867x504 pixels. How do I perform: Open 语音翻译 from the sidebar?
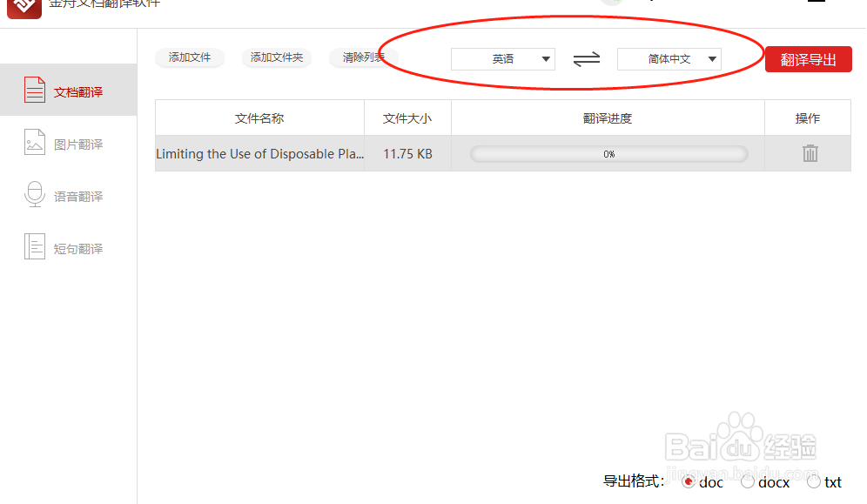coord(65,195)
